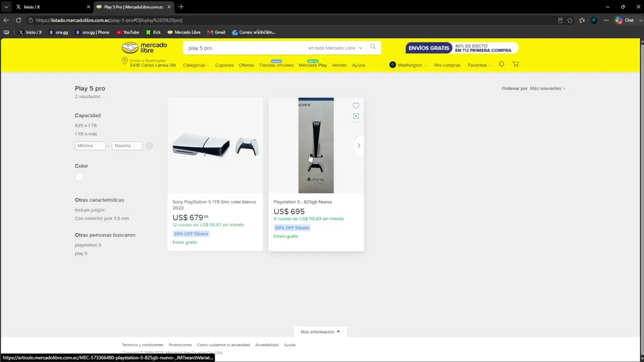This screenshot has height=362, width=644.
Task: Go to Vender
Action: click(339, 65)
